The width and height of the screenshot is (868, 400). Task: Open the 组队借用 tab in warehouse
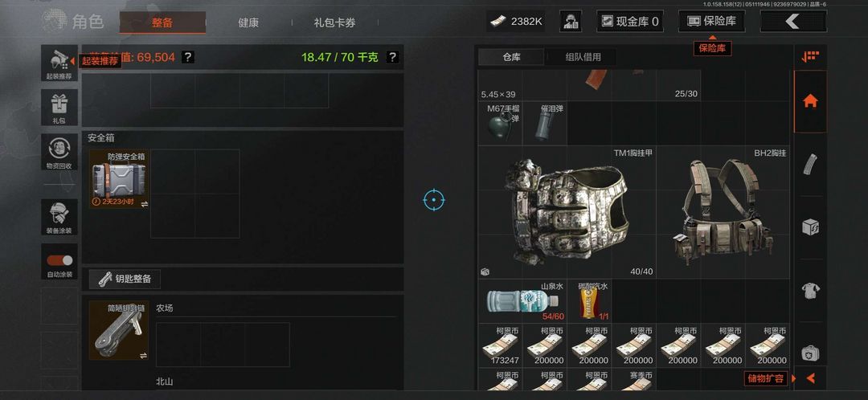point(583,57)
